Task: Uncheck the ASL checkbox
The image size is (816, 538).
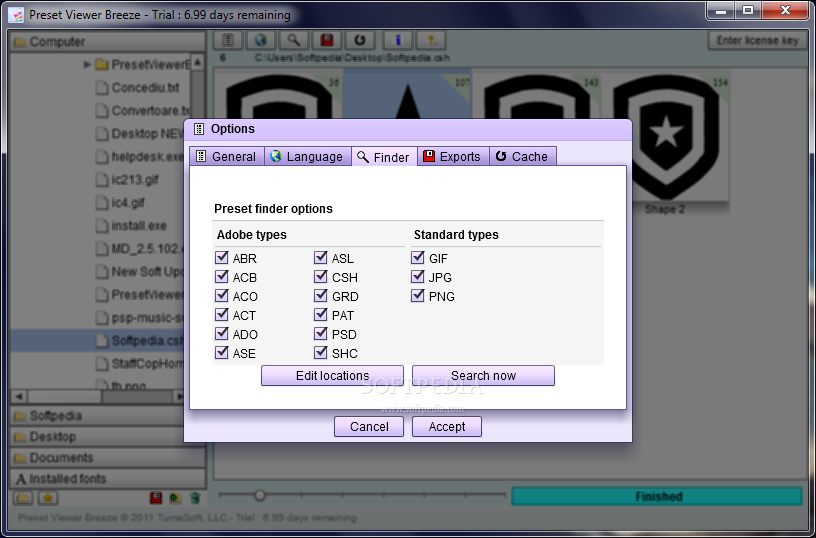Action: [321, 258]
